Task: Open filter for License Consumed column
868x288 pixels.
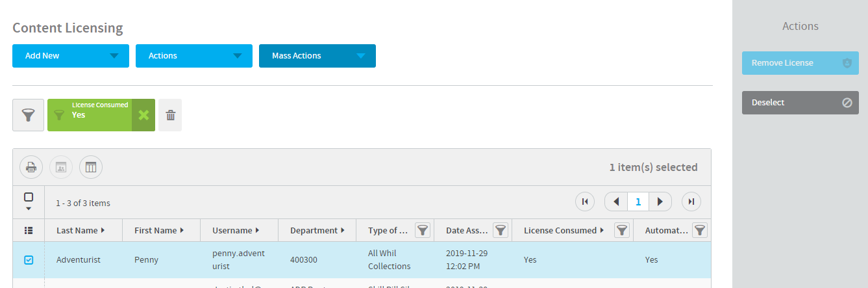Action: pos(622,230)
